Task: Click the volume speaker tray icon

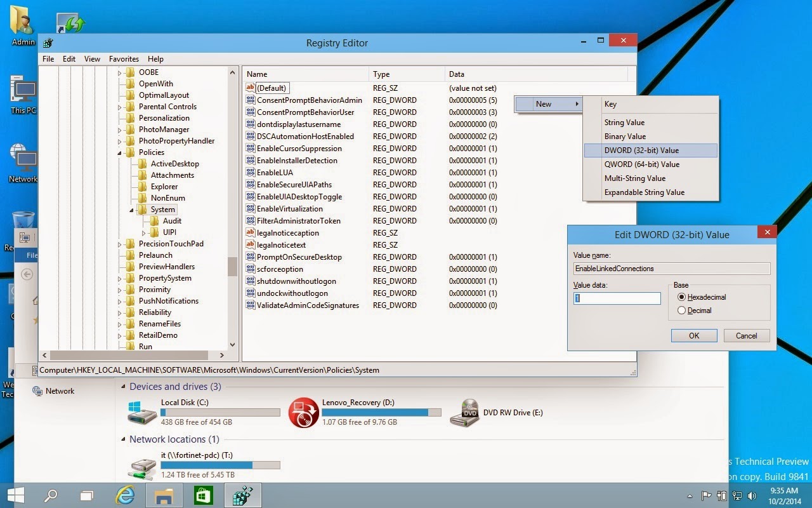Action: point(752,496)
